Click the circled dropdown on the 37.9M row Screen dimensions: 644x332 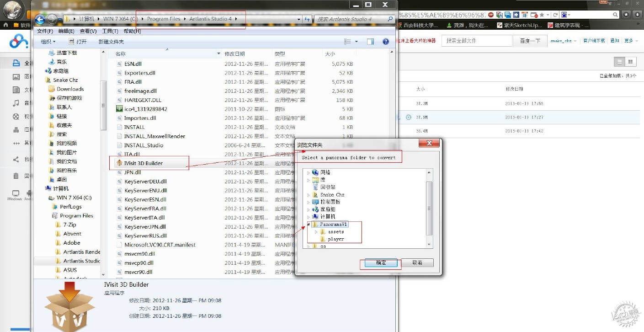[409, 118]
